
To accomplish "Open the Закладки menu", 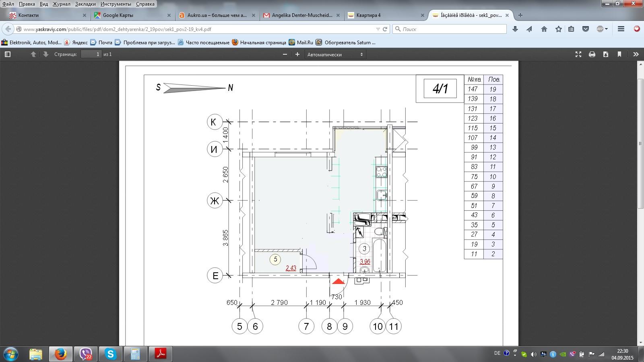I will point(85,4).
